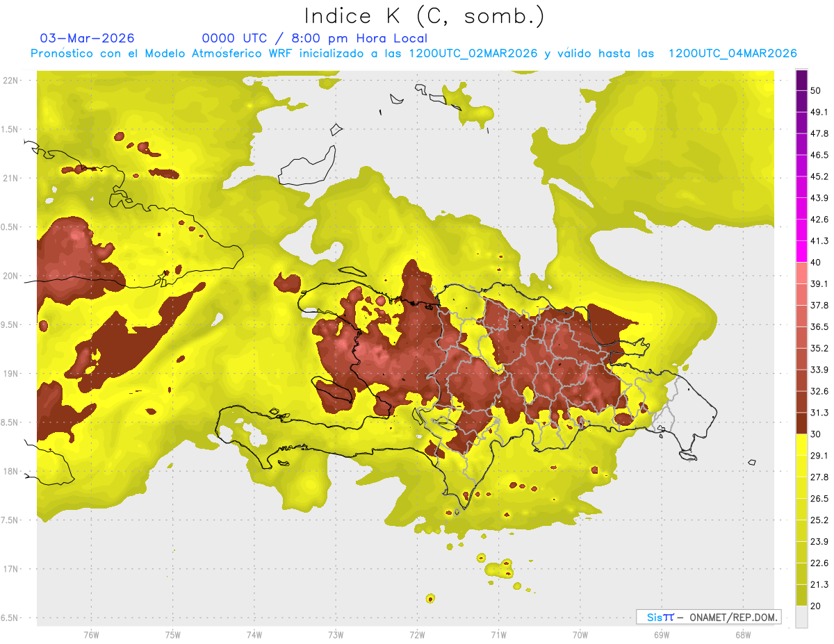Select the magenta swatch between 40 and 41.3
Screen dimensions: 834x644
coord(802,251)
